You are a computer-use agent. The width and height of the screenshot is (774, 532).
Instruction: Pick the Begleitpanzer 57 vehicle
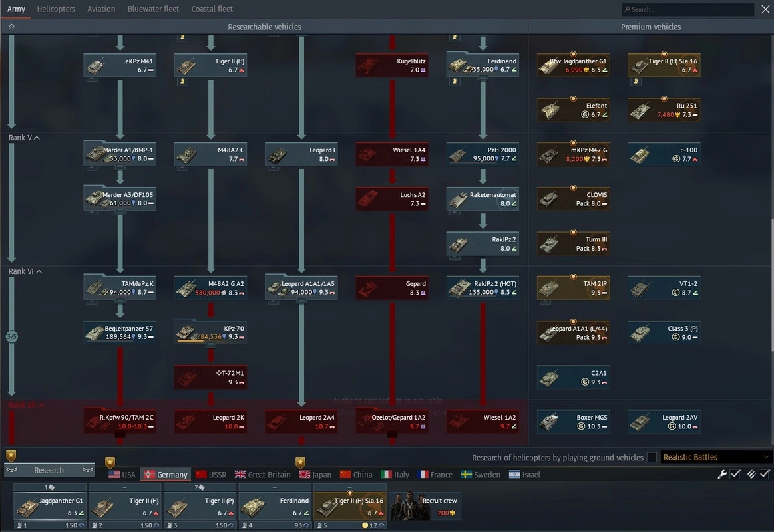(120, 332)
